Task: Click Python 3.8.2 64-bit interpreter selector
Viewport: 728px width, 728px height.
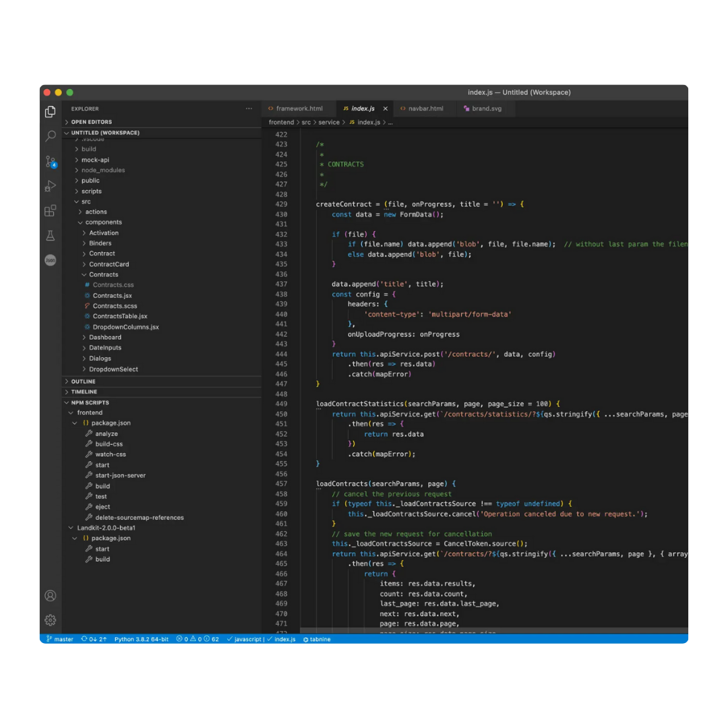Action: pyautogui.click(x=141, y=639)
